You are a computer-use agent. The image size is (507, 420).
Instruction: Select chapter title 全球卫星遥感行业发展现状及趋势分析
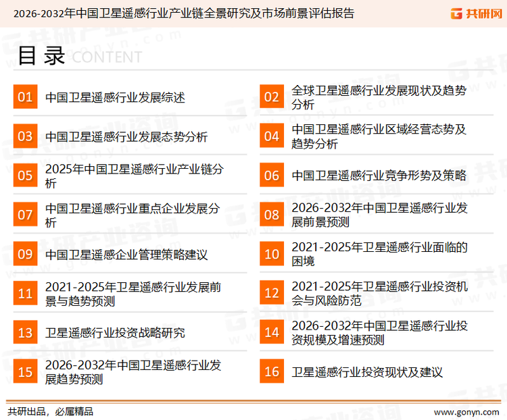[379, 97]
